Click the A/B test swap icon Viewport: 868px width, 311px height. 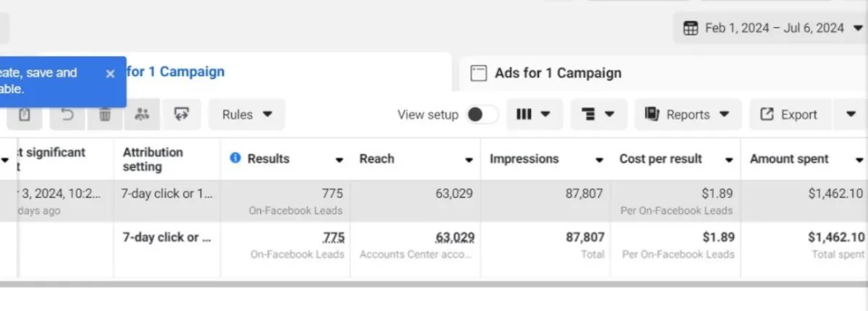pyautogui.click(x=181, y=114)
